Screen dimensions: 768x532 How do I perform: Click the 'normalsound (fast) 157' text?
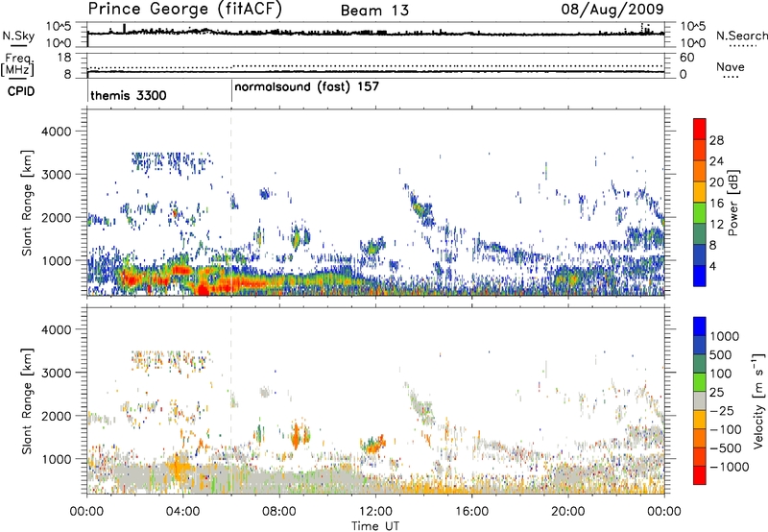(306, 87)
